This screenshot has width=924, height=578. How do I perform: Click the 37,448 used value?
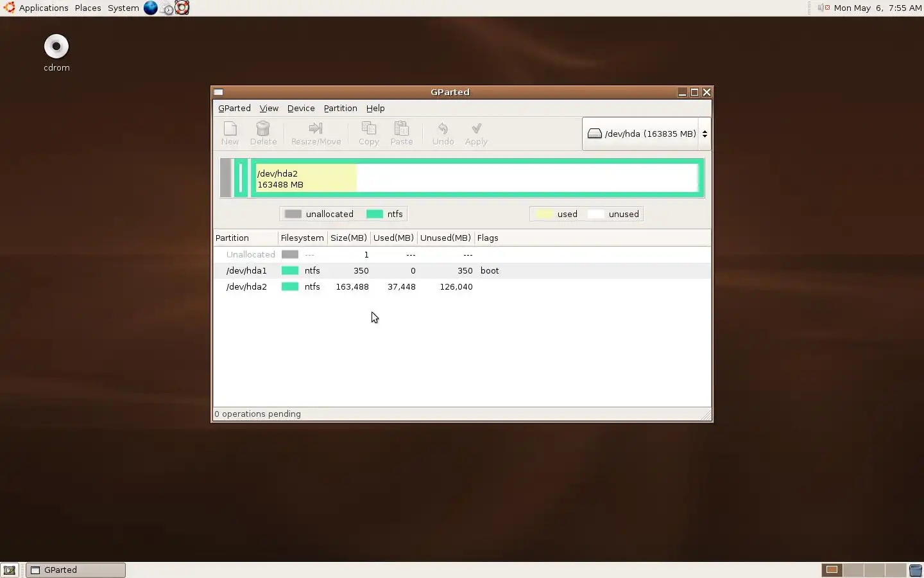coord(401,286)
